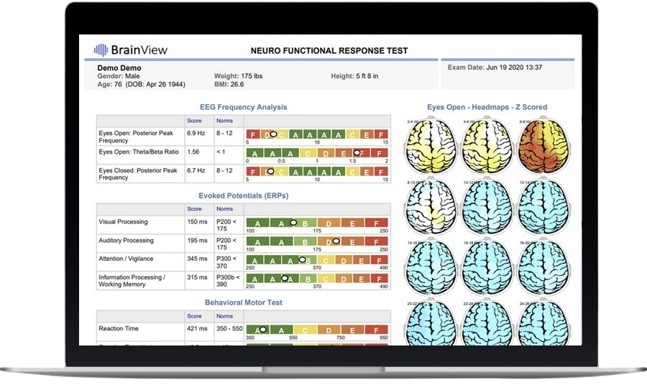Screen dimensions: 647x385
Task: Select the 8-10 Hz headmap
Action: click(431, 207)
